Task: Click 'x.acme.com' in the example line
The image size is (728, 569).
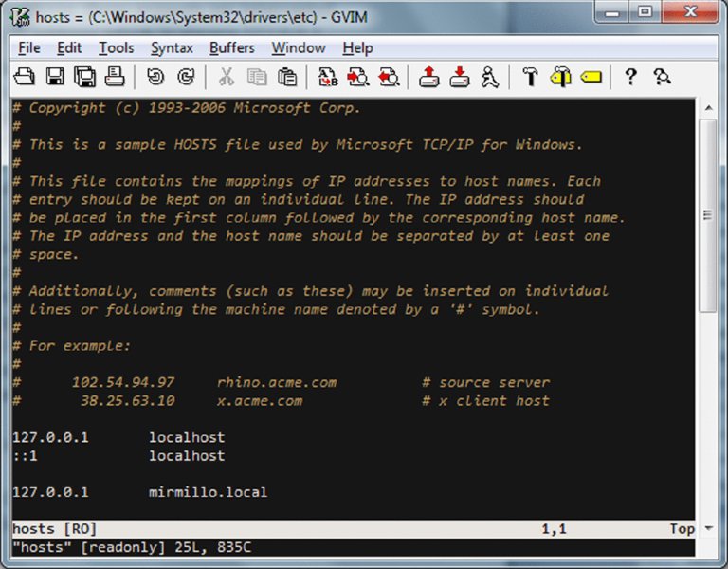Action: click(x=260, y=401)
